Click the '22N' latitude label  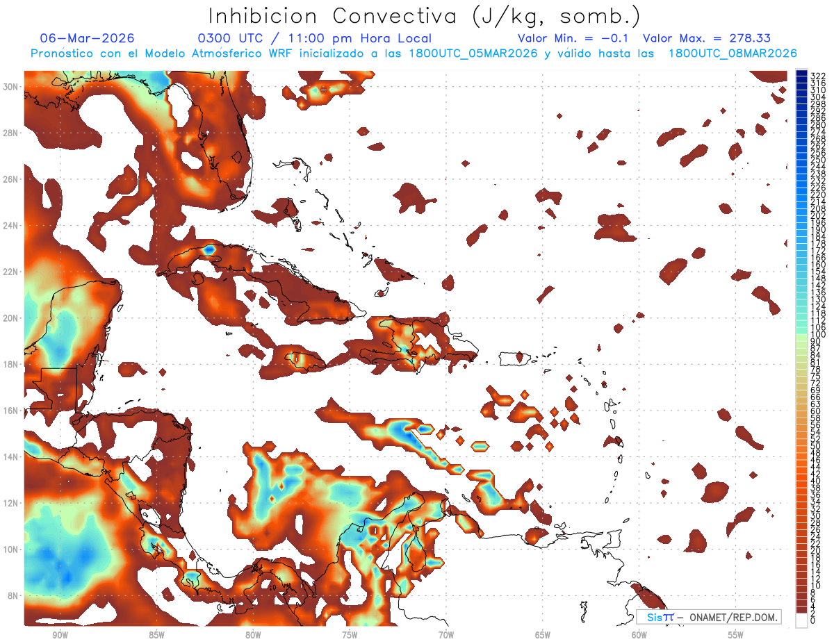click(x=11, y=272)
